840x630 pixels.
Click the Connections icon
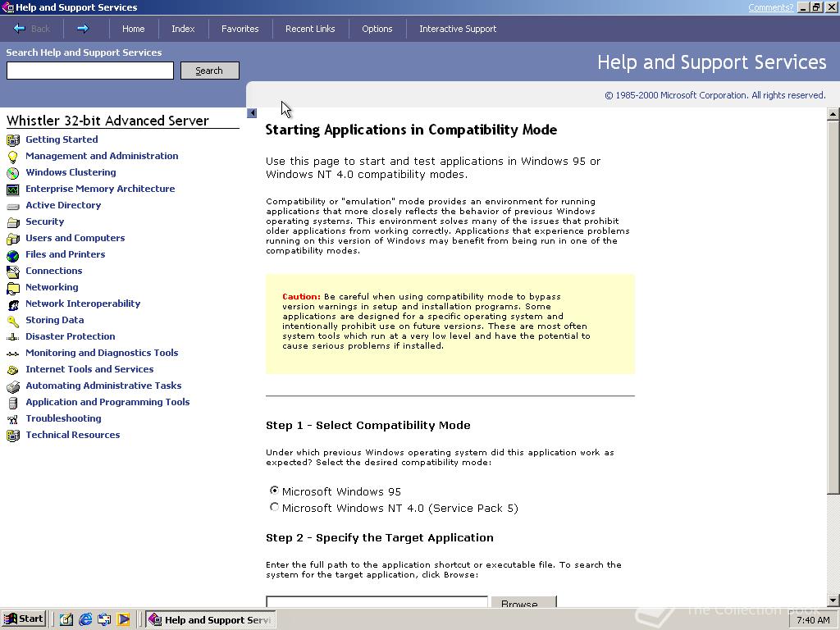pyautogui.click(x=13, y=272)
